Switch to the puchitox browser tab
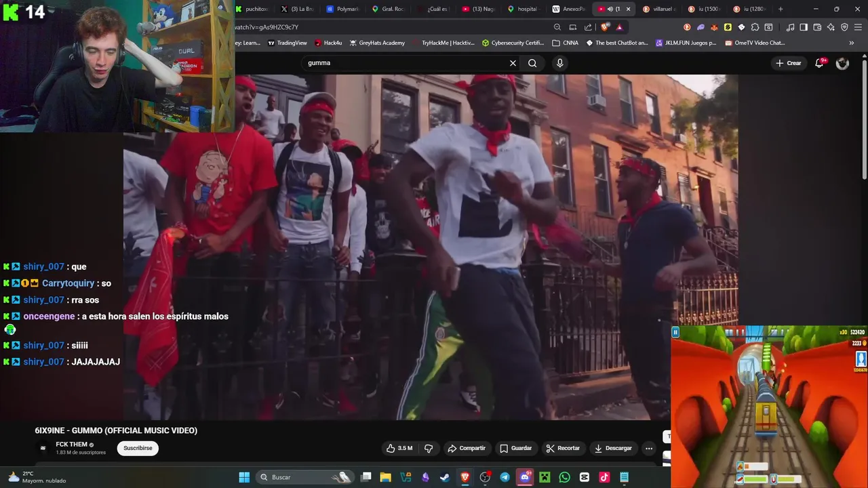Viewport: 868px width, 488px height. click(x=252, y=9)
